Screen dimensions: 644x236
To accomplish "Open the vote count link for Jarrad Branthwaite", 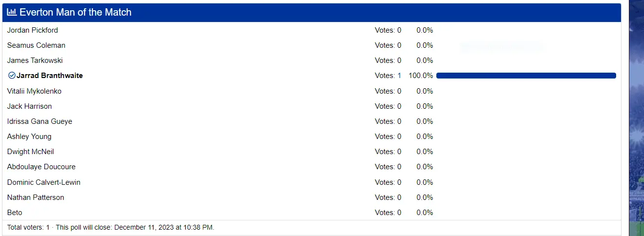I will click(399, 76).
